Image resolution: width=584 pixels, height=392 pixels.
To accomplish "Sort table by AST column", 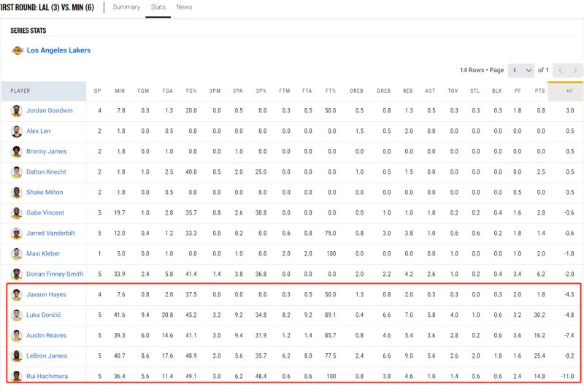I will 430,91.
